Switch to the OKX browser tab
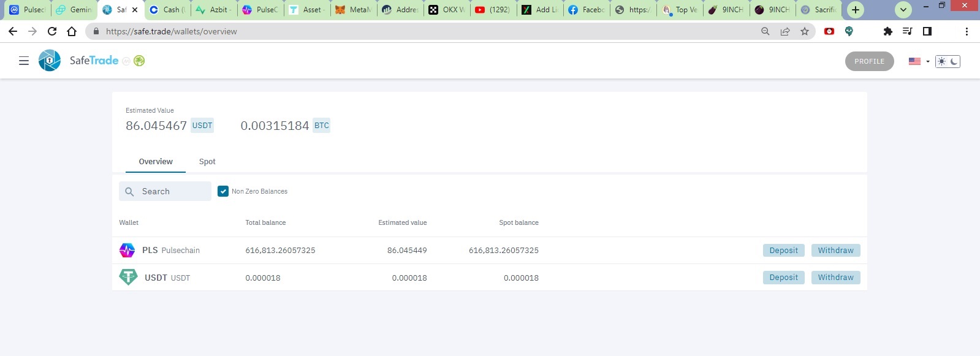This screenshot has height=356, width=980. [x=447, y=10]
